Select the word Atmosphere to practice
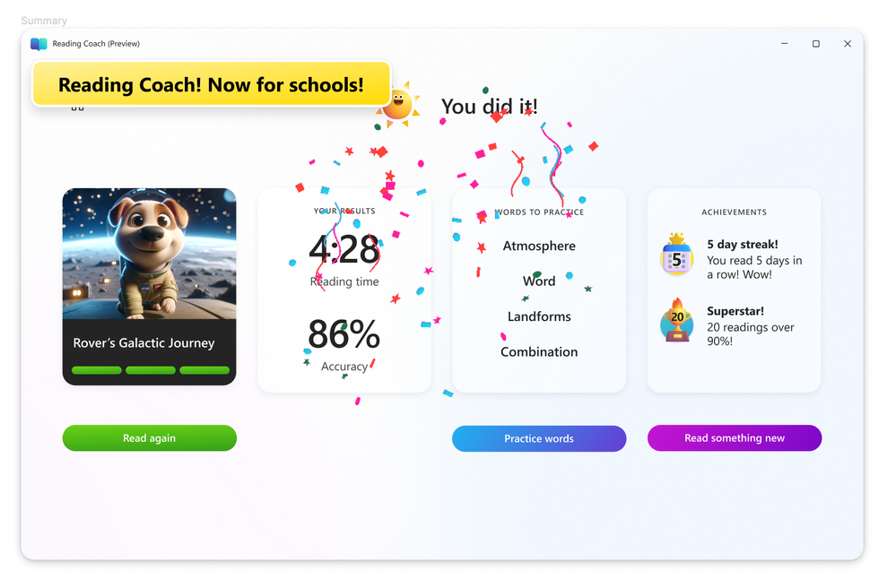This screenshot has height=588, width=896. (539, 246)
